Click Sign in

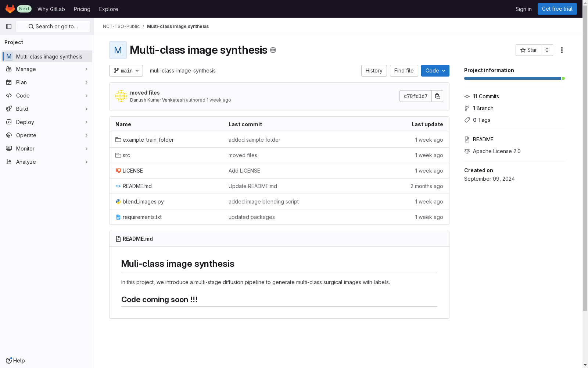click(x=523, y=9)
